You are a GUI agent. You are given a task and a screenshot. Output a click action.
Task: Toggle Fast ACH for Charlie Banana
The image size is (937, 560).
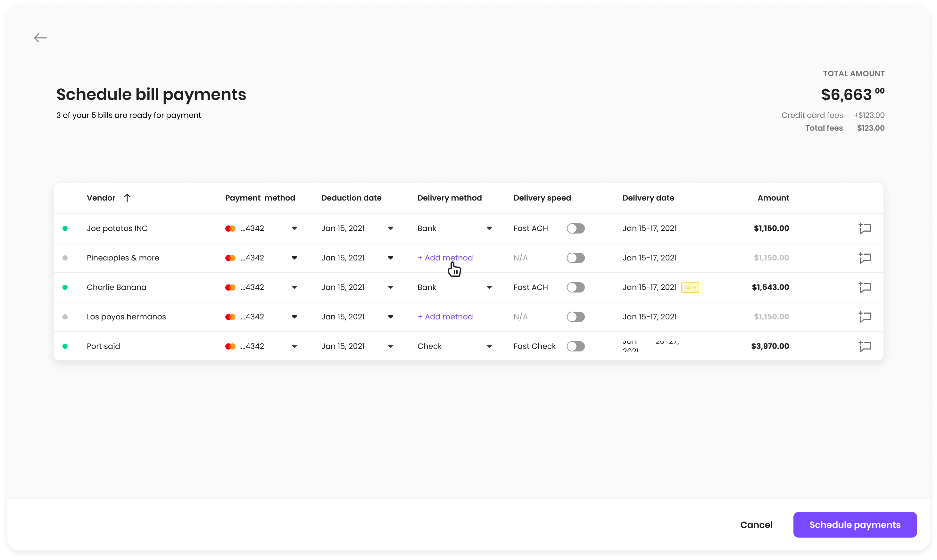pyautogui.click(x=576, y=287)
